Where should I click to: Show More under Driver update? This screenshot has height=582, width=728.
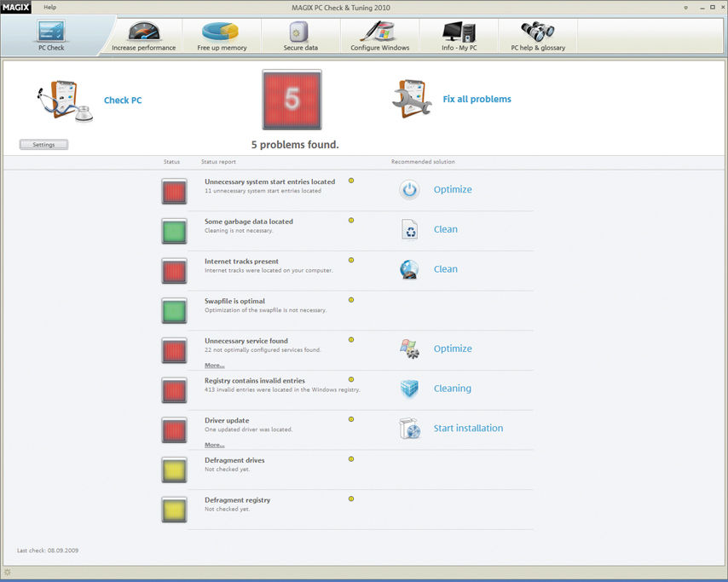pos(215,445)
